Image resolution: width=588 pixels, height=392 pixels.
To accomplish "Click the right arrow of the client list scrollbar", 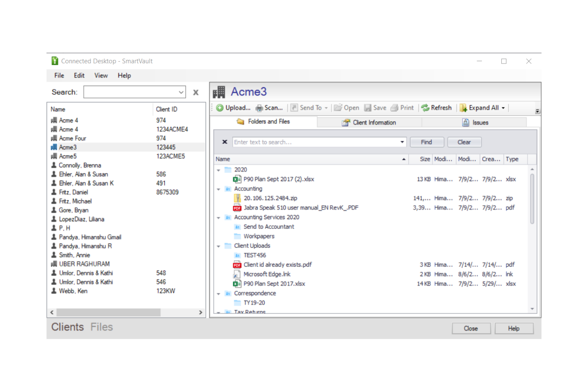I will tap(201, 313).
